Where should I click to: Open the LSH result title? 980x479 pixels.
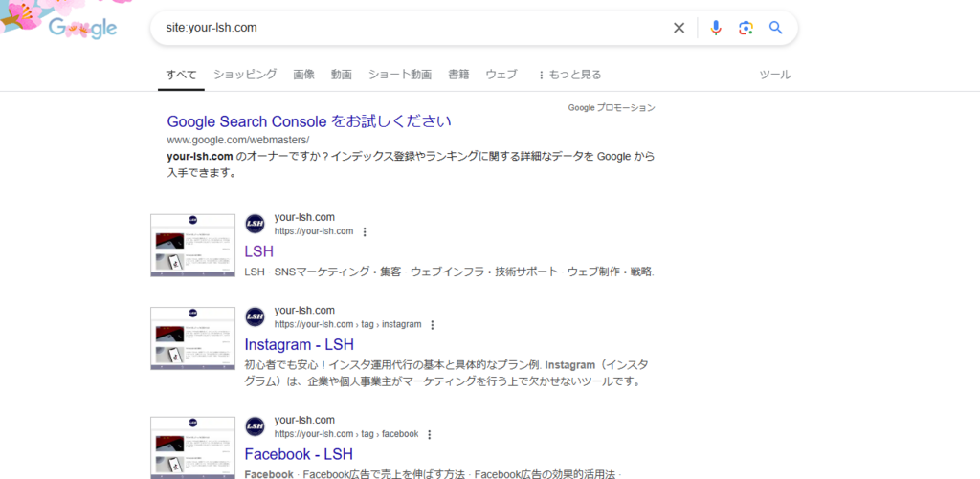[x=258, y=251]
